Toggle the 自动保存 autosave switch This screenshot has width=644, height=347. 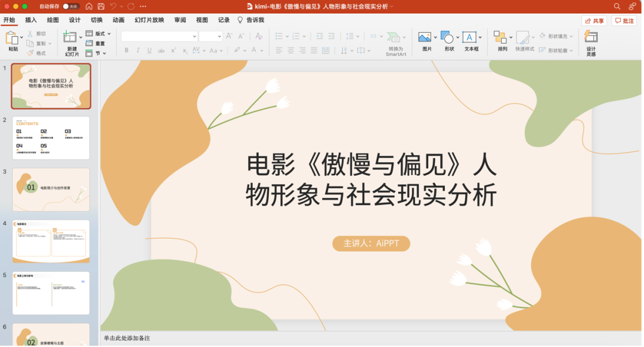click(71, 7)
